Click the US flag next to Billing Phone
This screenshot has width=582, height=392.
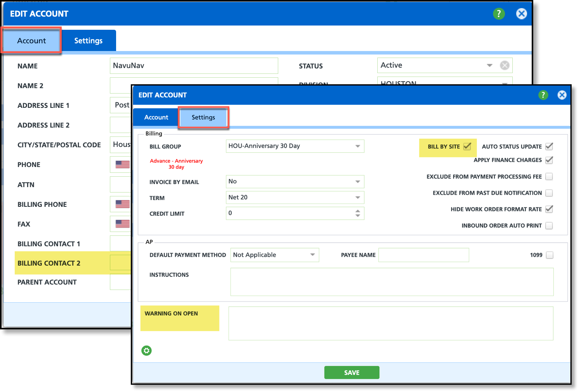click(123, 204)
